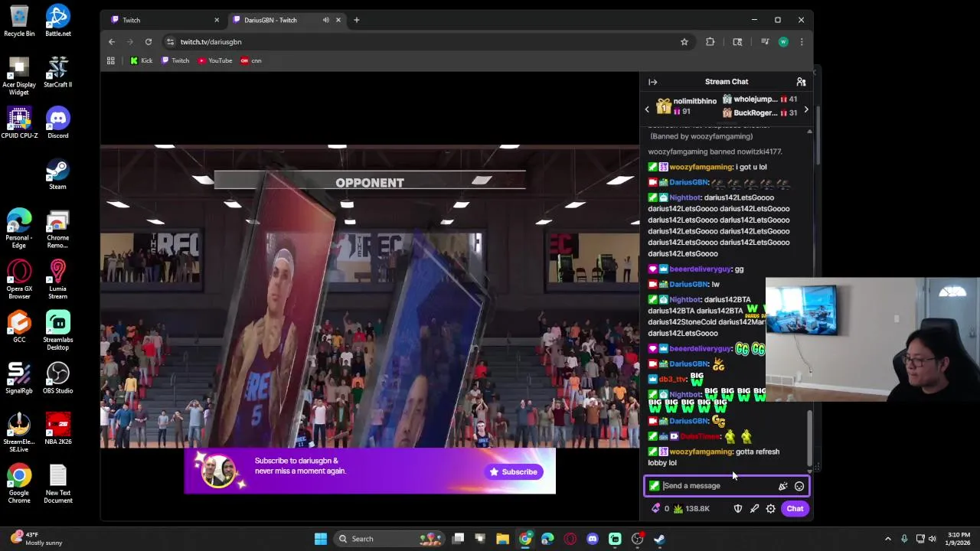Open Lumia Stream desktop shortcut
Screen dimensions: 980x551
[57, 279]
